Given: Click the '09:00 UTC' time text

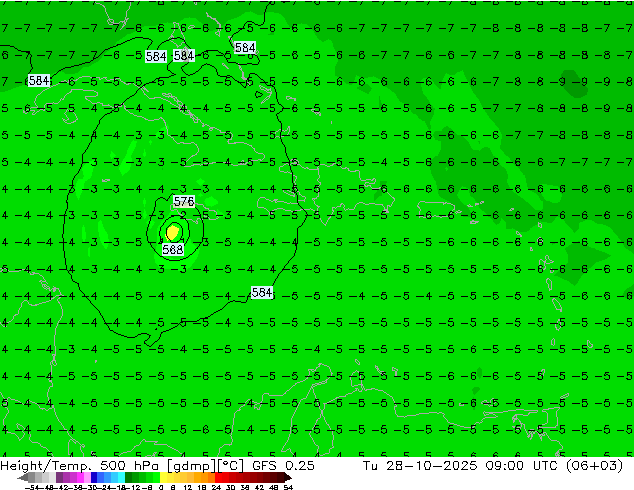Looking at the screenshot, I should click(504, 466).
